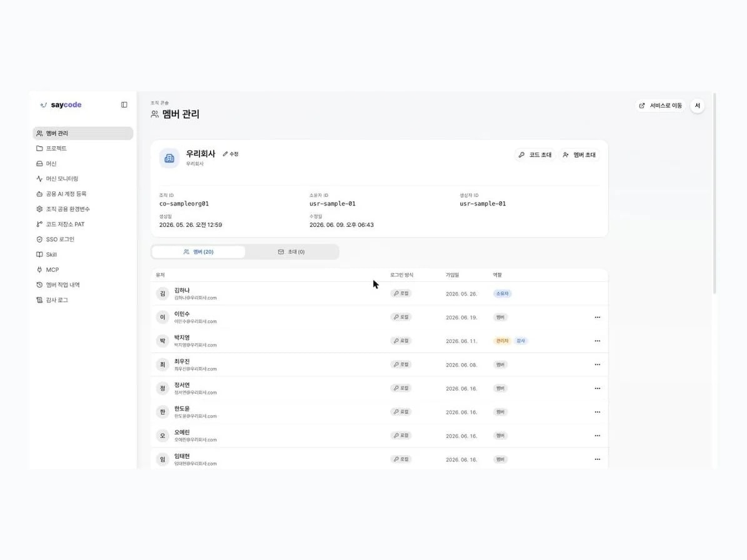Viewport: 747px width, 560px height.
Task: Open 공용 AI 계정 등록
Action: click(x=83, y=194)
